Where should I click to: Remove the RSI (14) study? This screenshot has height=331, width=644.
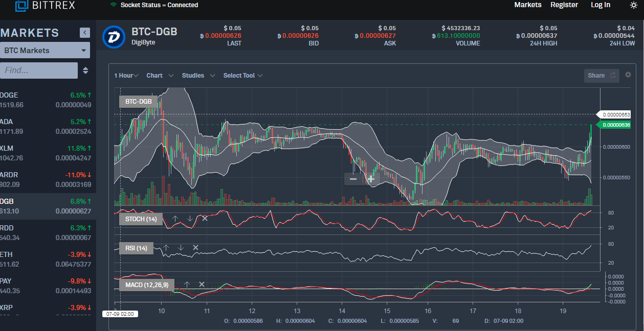195,248
